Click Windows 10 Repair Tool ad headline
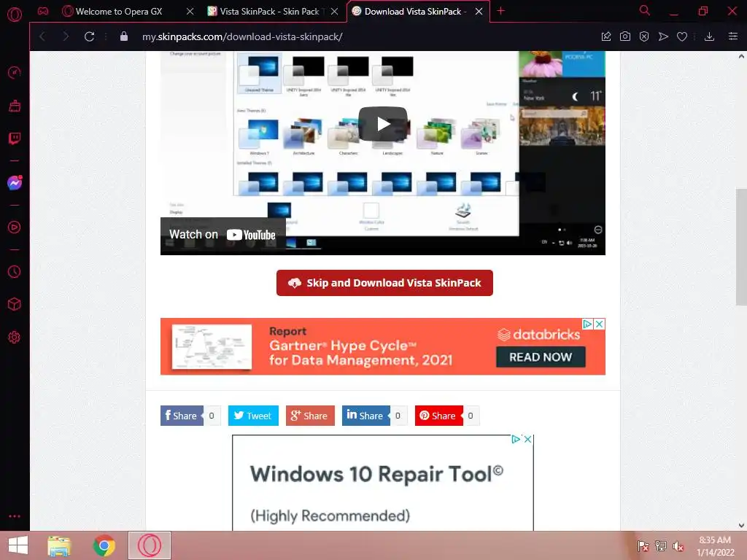The width and height of the screenshot is (747, 560). click(x=376, y=474)
